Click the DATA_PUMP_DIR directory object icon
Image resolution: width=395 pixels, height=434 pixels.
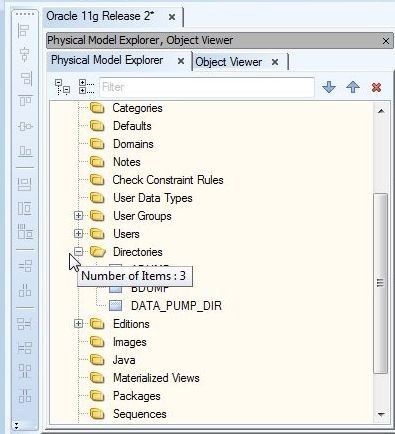[x=116, y=306]
